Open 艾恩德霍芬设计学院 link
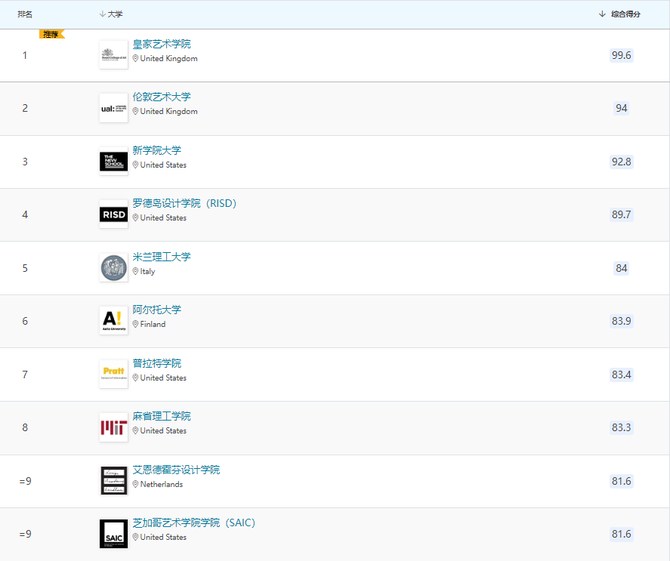Image resolution: width=670 pixels, height=561 pixels. click(176, 470)
